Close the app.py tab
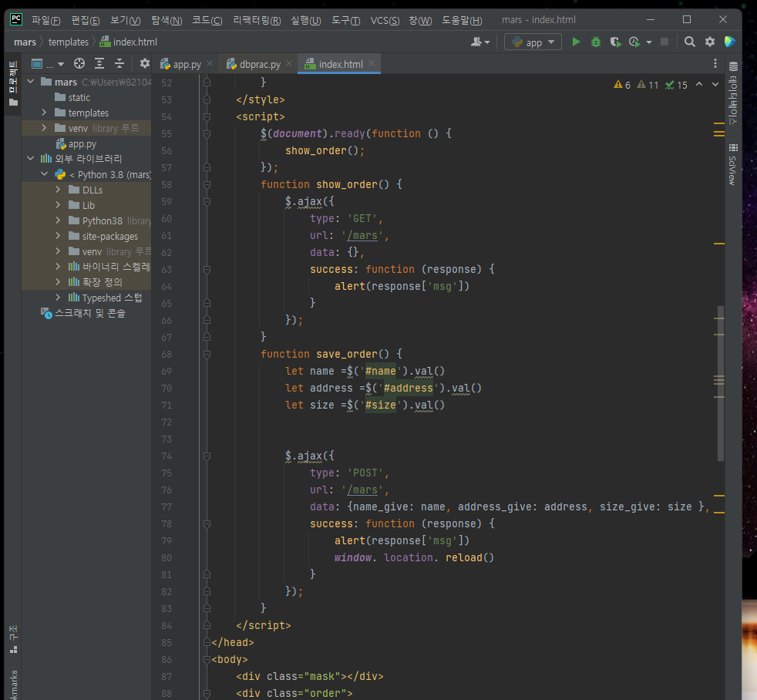The height and width of the screenshot is (700, 757). 210,64
